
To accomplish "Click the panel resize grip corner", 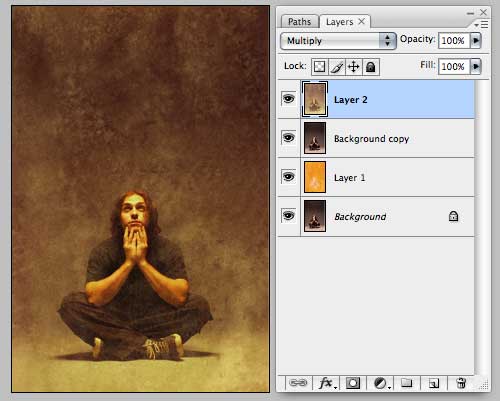I will (x=483, y=384).
